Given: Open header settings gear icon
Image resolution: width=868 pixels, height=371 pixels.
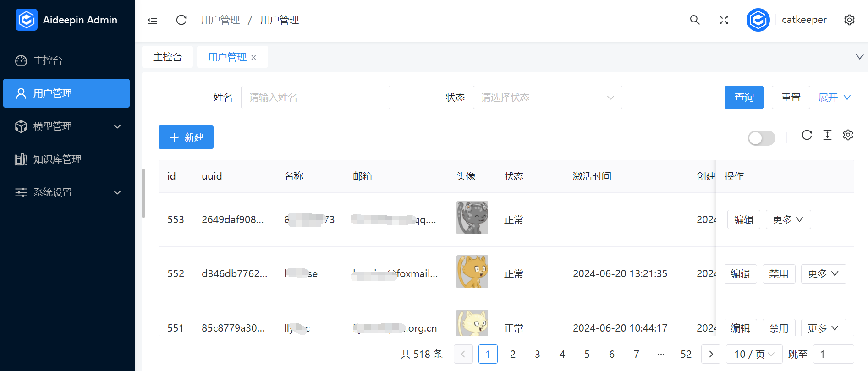Looking at the screenshot, I should [x=849, y=20].
